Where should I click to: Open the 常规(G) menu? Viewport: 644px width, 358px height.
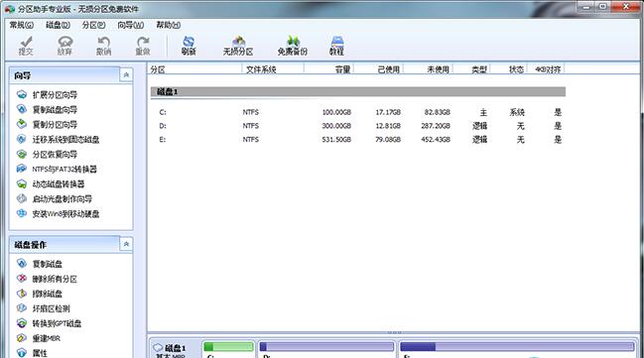pyautogui.click(x=22, y=25)
